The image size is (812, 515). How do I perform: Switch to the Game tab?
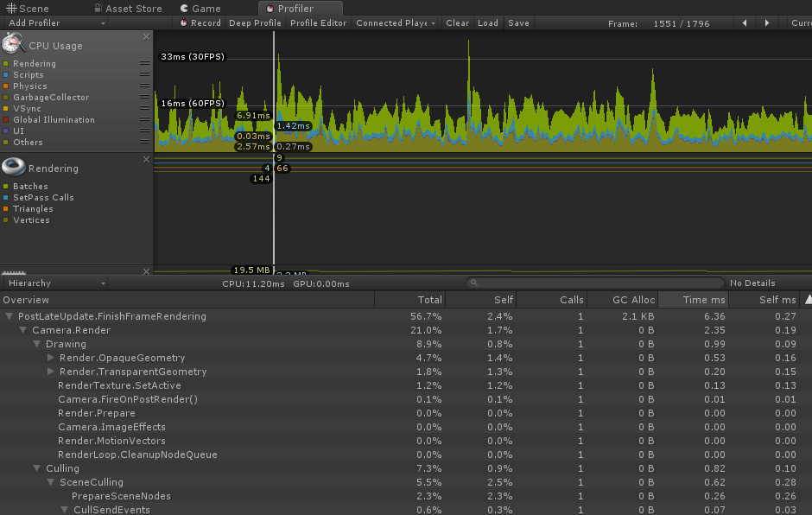206,8
